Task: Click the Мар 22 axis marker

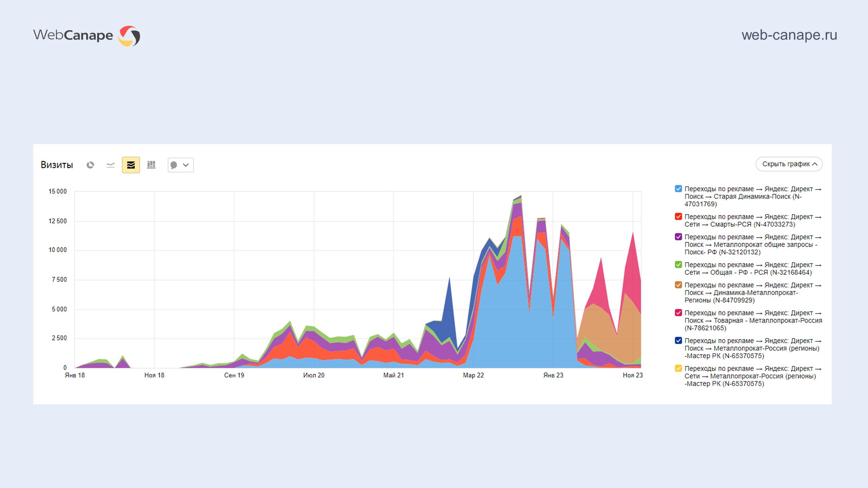Action: pyautogui.click(x=473, y=375)
